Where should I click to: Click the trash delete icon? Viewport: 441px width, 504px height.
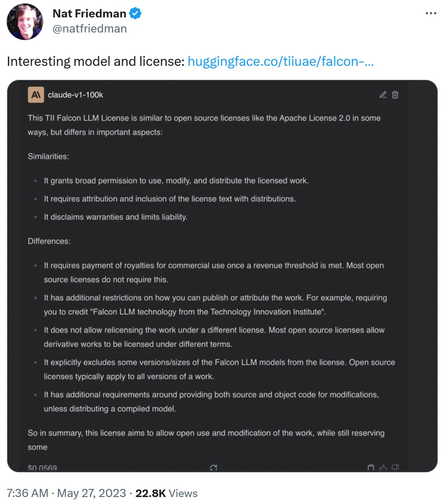395,95
